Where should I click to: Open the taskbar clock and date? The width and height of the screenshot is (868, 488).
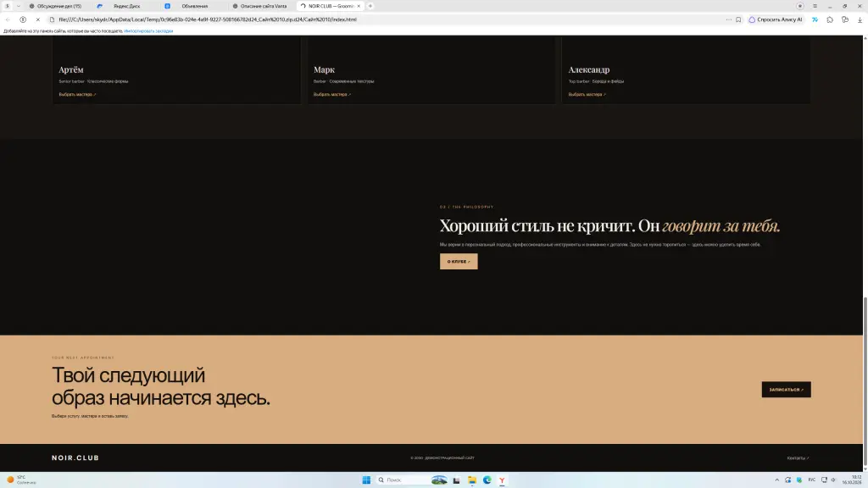tap(853, 480)
